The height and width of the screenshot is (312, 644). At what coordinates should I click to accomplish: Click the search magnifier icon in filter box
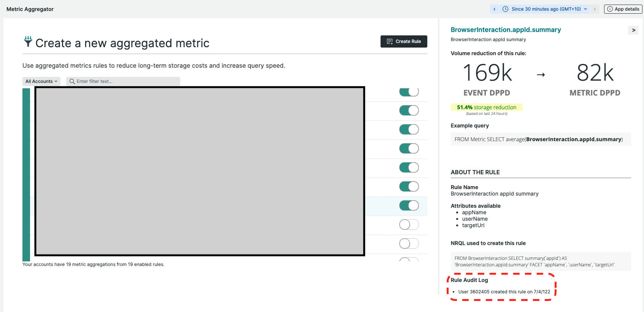point(72,81)
